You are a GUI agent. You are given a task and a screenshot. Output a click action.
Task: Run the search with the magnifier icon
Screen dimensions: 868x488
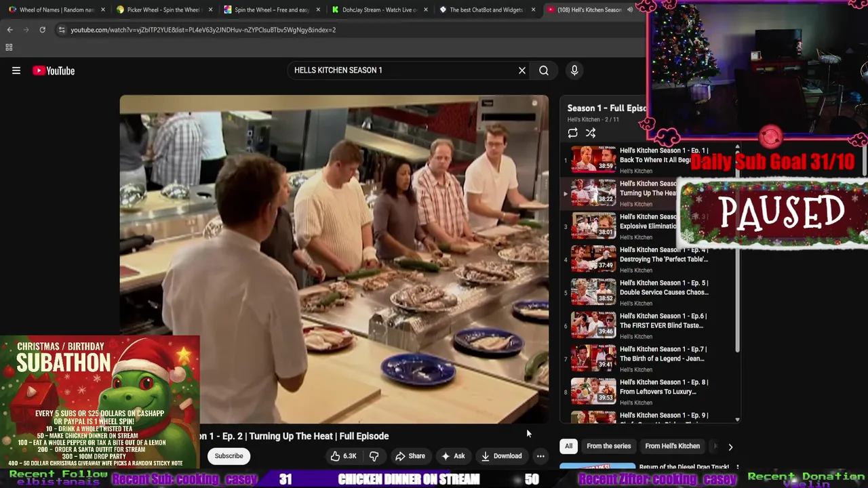(x=544, y=70)
